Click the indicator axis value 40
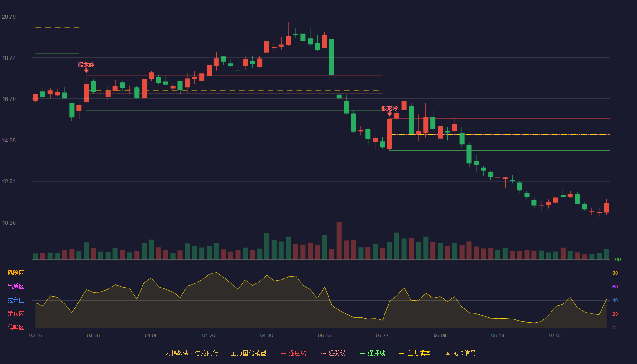The width and height of the screenshot is (637, 364). 615,300
